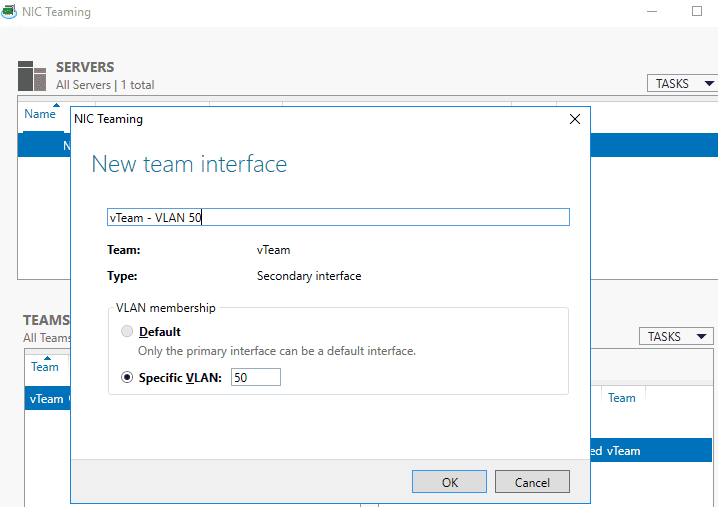
Task: Click the 'All Servers | 1 total' text
Action: pyautogui.click(x=105, y=85)
